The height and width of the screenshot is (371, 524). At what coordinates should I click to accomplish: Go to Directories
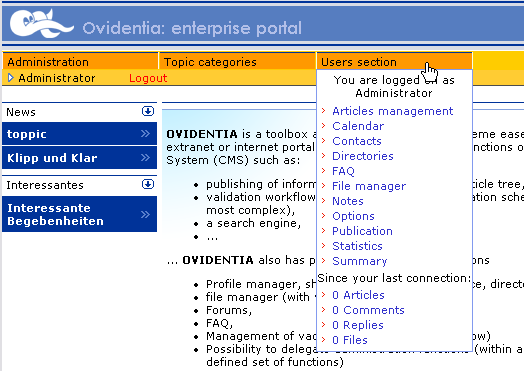pos(363,156)
